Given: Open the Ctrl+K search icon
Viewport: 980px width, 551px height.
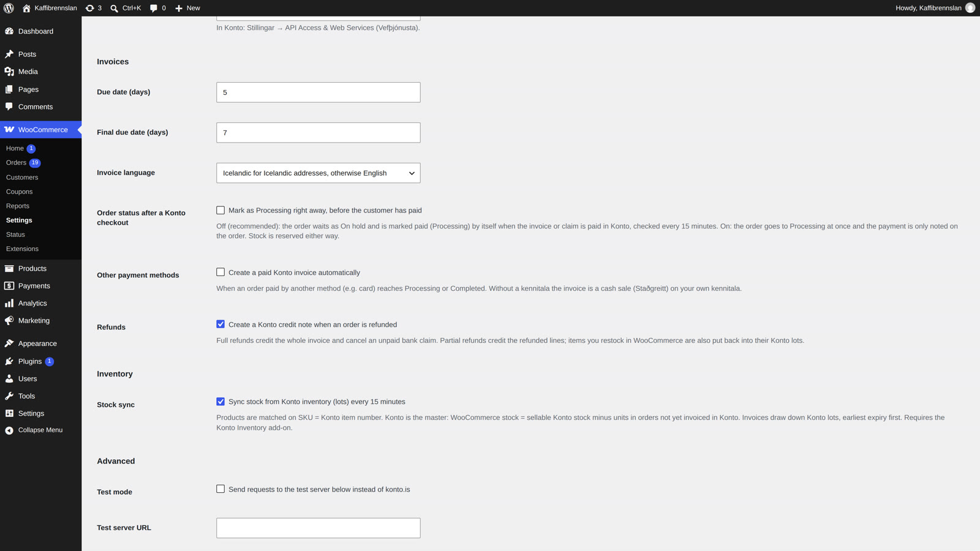Looking at the screenshot, I should click(114, 8).
